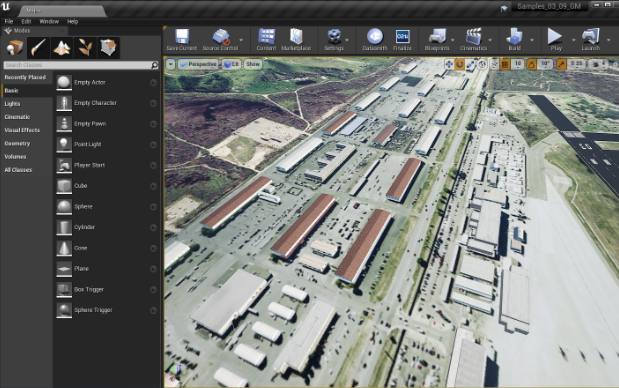Viewport: 619px width, 388px height.
Task: Select the Foliage mode icon
Action: pos(85,48)
